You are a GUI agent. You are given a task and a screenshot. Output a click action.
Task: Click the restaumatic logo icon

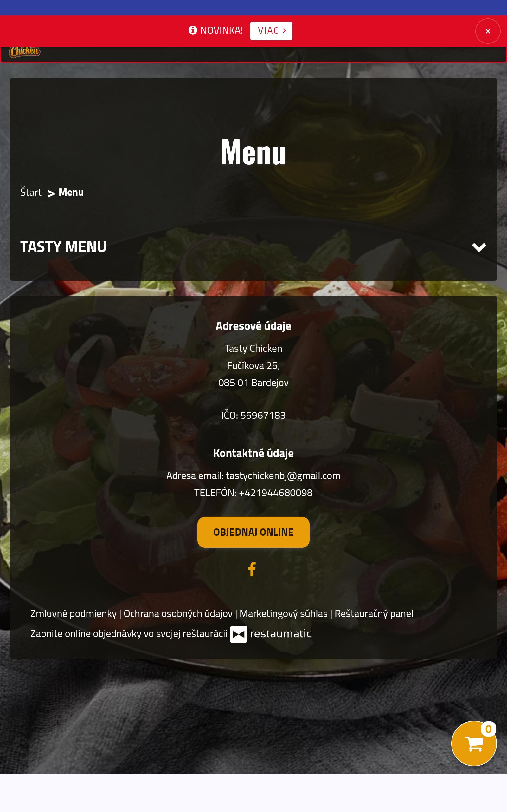(238, 634)
